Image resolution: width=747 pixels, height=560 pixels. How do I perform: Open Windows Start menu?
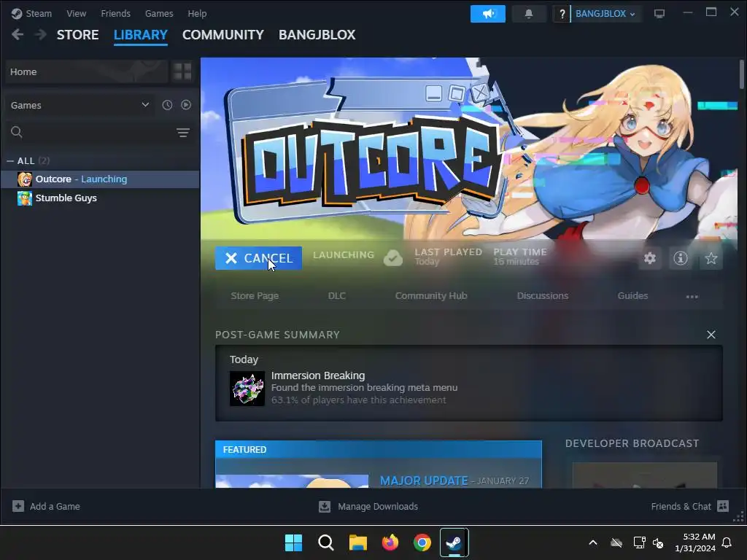(x=293, y=542)
